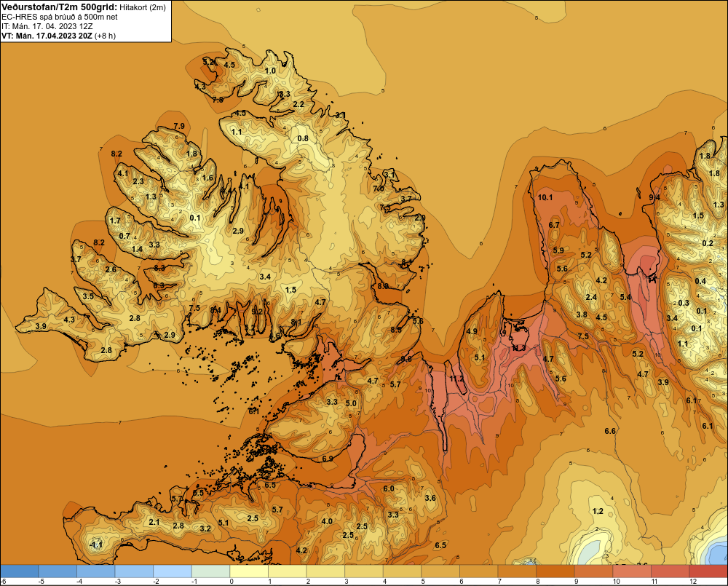728x586 pixels.
Task: Click the 'Veðurstofan/T2m 500grid:' title text
Action: tap(59, 7)
